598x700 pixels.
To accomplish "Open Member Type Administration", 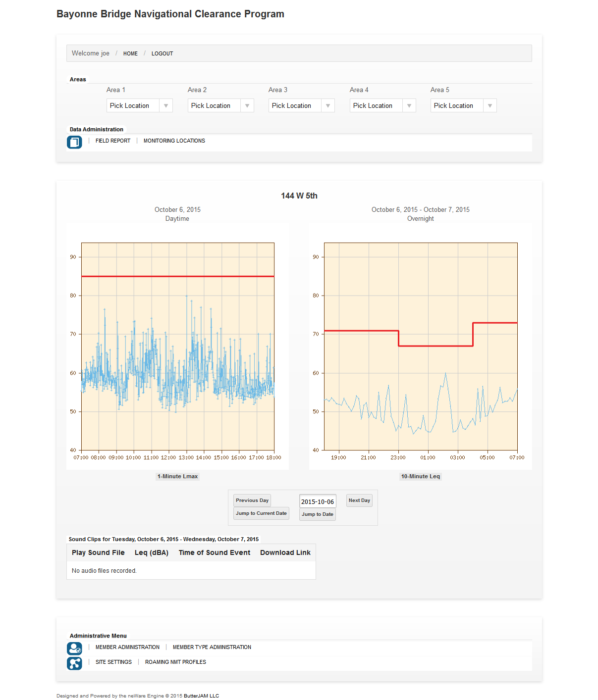I will (212, 648).
